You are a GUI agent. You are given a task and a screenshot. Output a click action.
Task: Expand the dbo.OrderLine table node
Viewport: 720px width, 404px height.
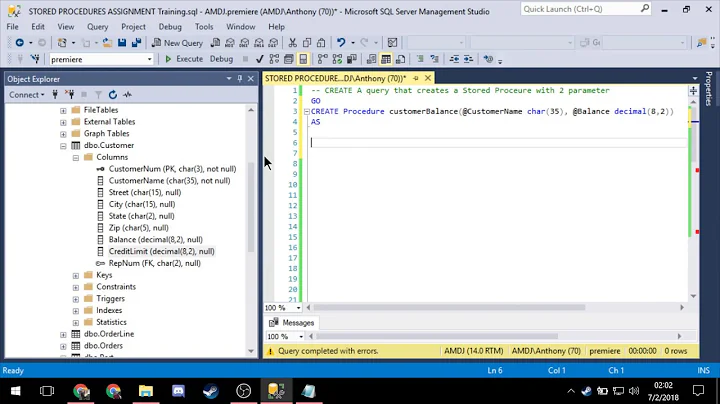(x=63, y=335)
